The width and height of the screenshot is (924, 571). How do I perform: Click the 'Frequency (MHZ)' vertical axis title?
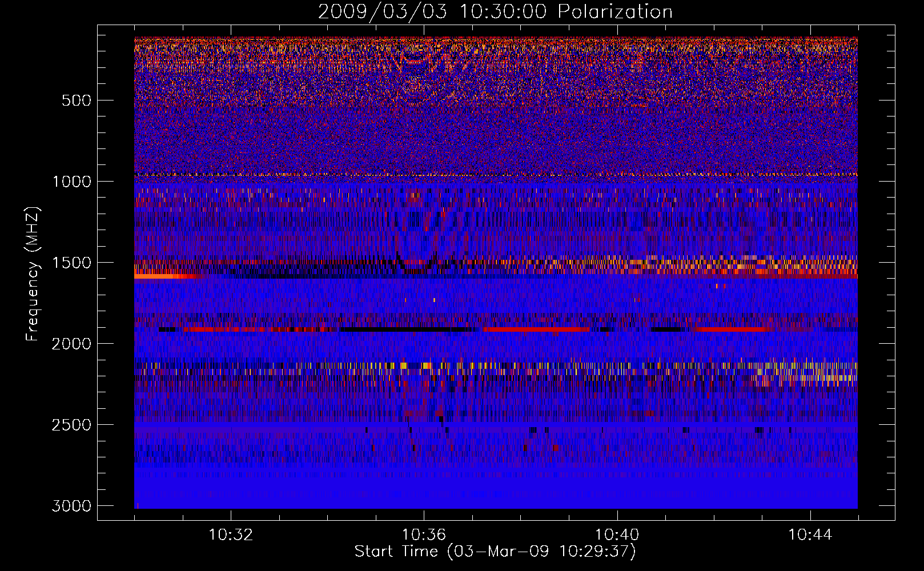33,274
